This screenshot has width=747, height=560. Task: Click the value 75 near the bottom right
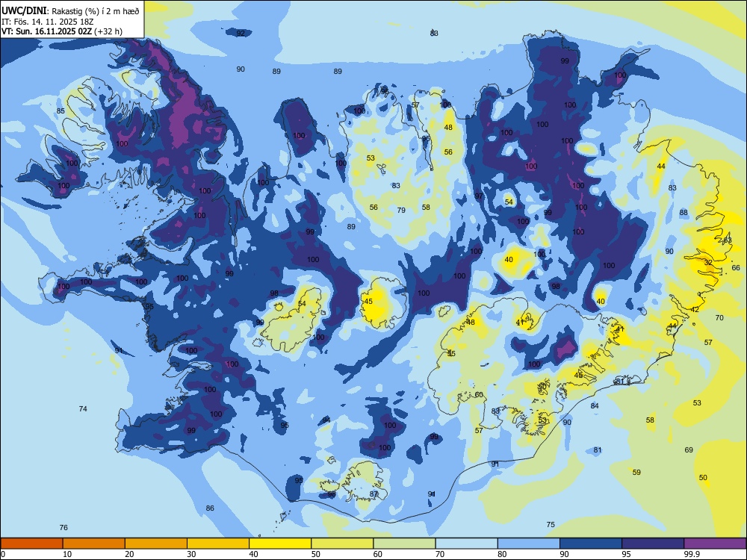click(551, 524)
